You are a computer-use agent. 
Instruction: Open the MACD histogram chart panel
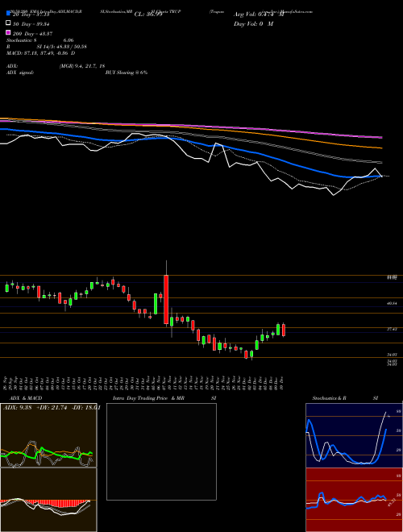point(48,500)
